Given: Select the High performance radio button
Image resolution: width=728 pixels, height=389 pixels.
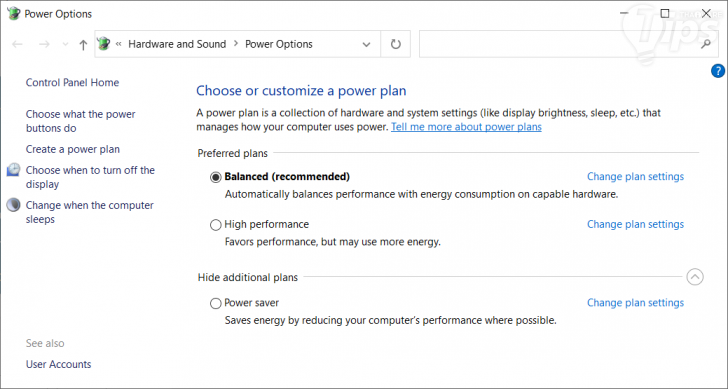Looking at the screenshot, I should (215, 225).
